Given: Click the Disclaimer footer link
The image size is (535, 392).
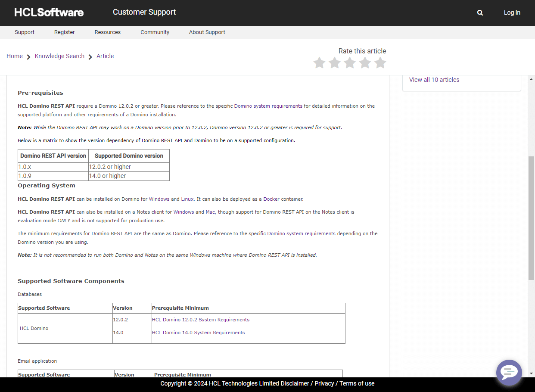Looking at the screenshot, I should click(295, 383).
